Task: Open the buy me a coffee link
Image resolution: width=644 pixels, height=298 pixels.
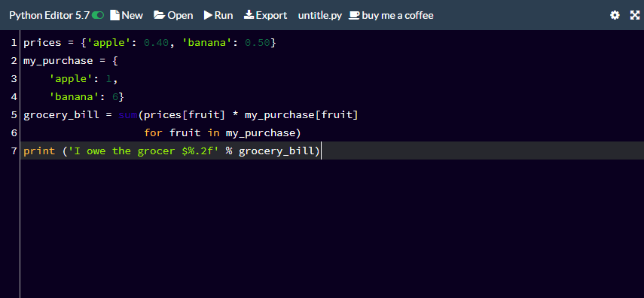Action: [391, 16]
